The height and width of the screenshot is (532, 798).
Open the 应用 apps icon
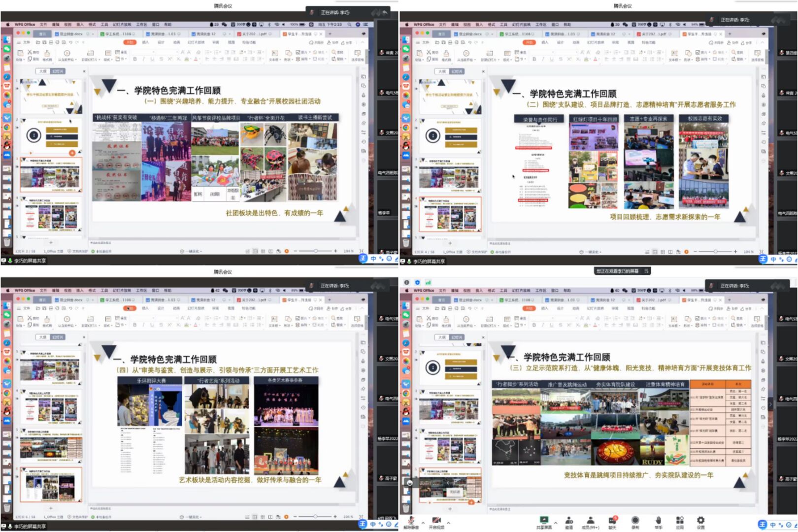click(680, 521)
